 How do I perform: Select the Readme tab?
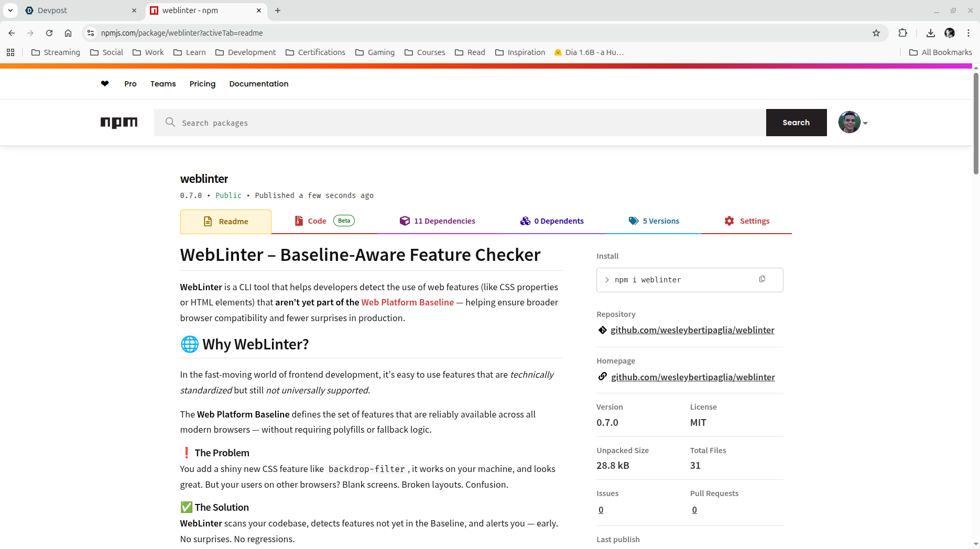[x=226, y=222]
